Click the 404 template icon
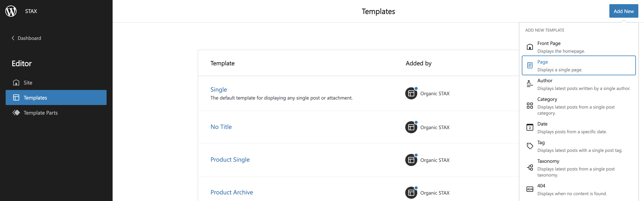Viewport: 644px width, 201px height. pyautogui.click(x=530, y=189)
